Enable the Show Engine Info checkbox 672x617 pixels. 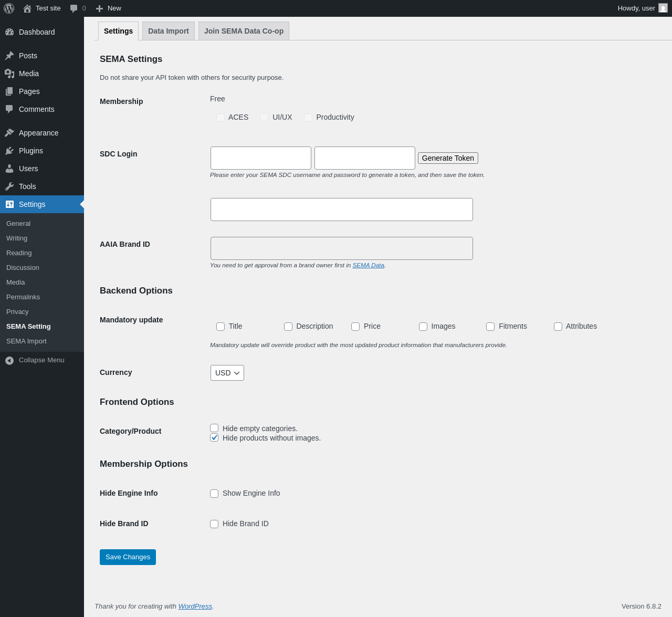[x=214, y=494]
